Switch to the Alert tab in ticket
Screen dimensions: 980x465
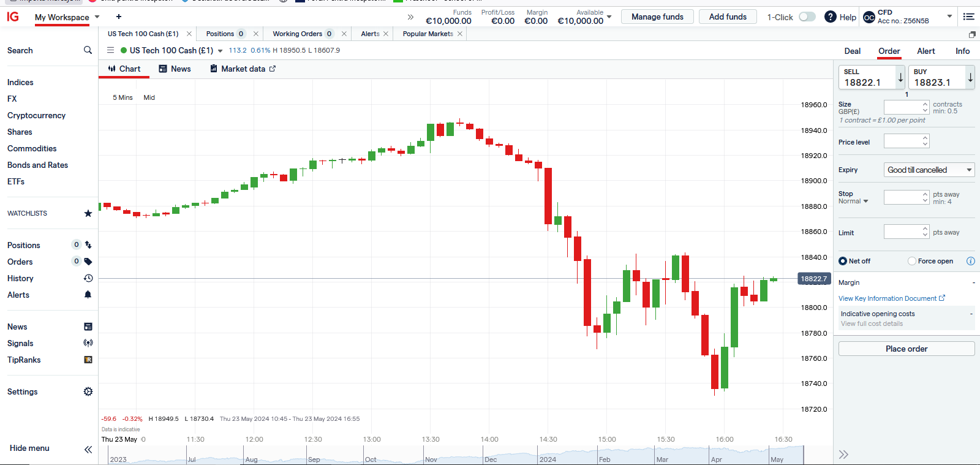(x=926, y=51)
